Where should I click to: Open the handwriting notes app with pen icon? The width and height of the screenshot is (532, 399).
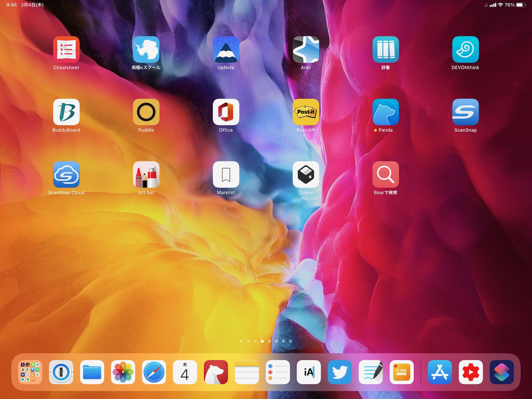[371, 372]
